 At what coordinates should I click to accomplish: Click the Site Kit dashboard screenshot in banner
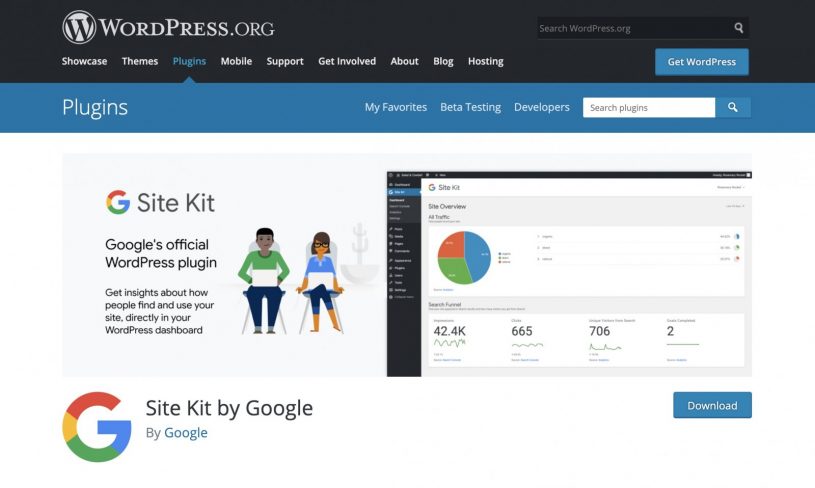click(x=569, y=274)
